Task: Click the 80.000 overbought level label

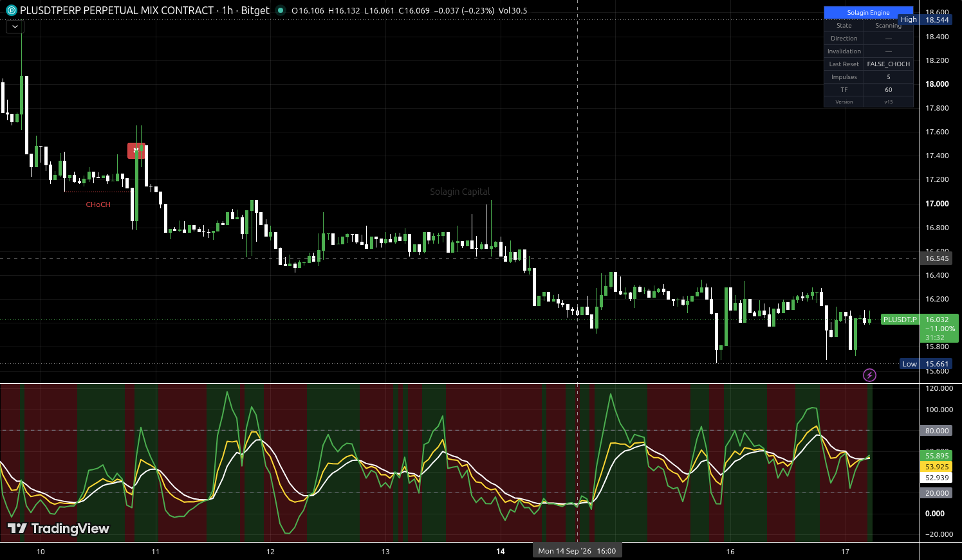Action: tap(937, 431)
